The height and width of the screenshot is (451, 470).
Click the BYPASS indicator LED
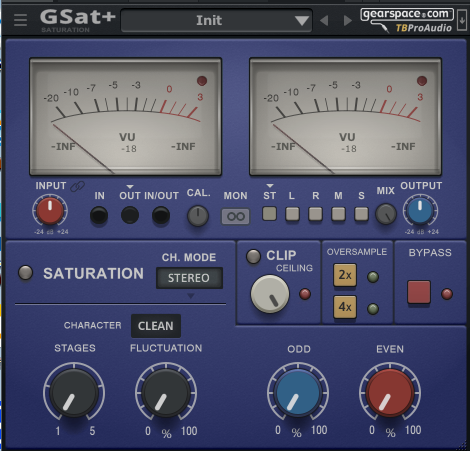click(x=447, y=294)
